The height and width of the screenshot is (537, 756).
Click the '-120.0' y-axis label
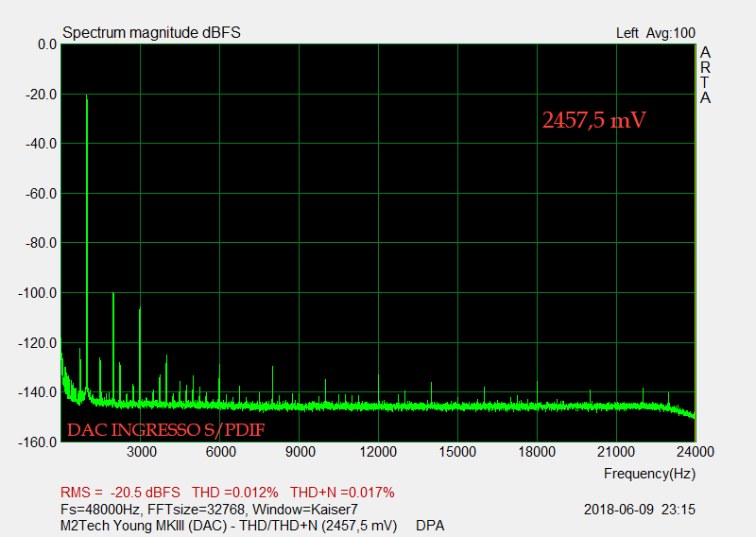tap(38, 343)
